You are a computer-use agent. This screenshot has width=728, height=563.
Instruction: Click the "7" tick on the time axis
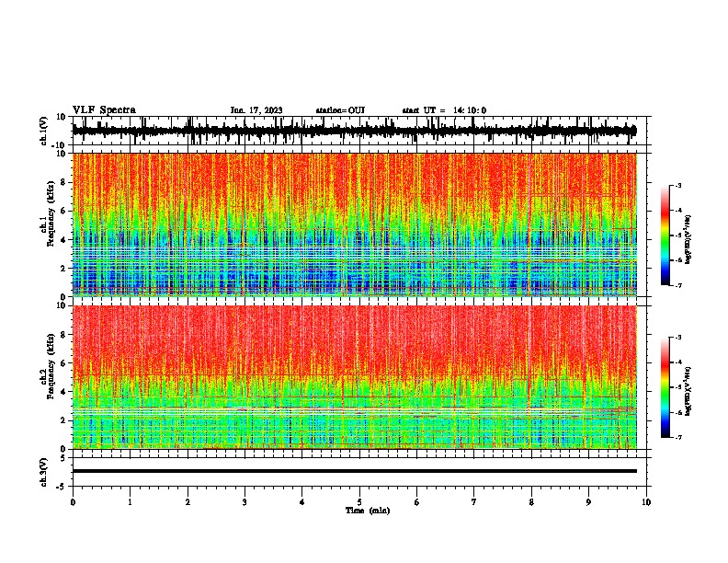click(474, 502)
